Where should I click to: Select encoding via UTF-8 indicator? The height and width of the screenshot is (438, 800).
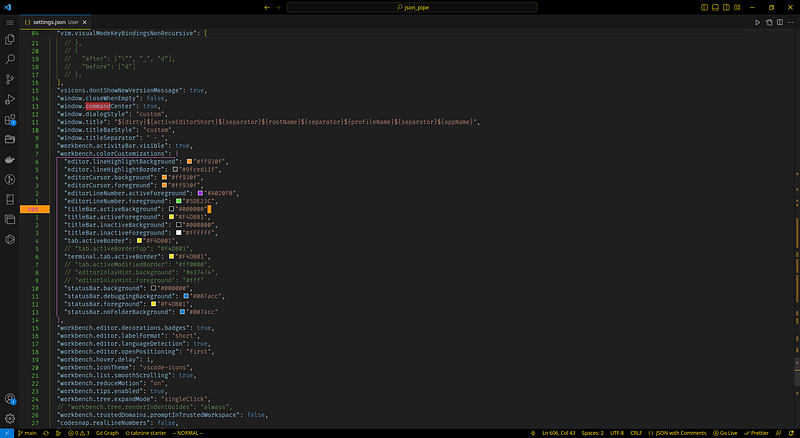(x=617, y=433)
